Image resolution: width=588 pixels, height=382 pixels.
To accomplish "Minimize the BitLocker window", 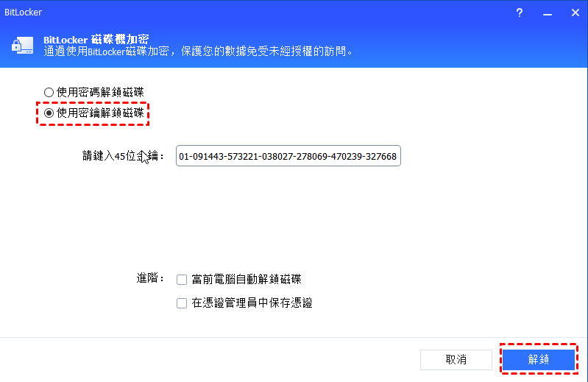I will coord(548,13).
